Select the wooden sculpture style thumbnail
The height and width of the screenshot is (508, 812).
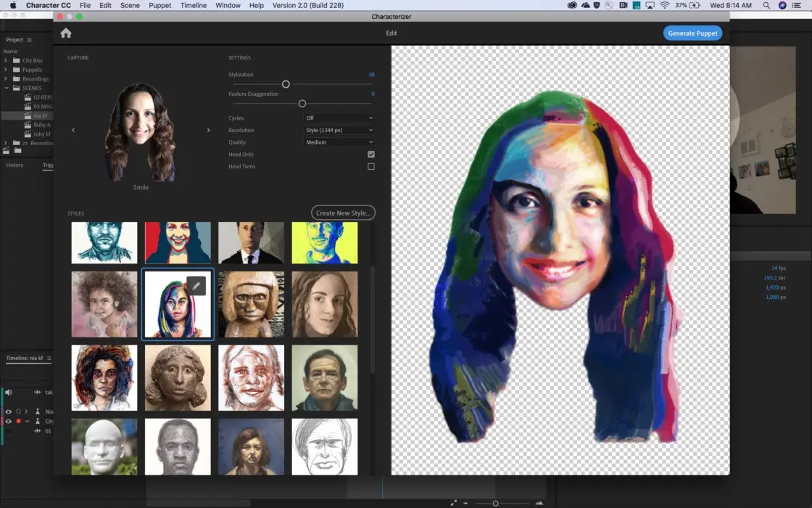251,303
